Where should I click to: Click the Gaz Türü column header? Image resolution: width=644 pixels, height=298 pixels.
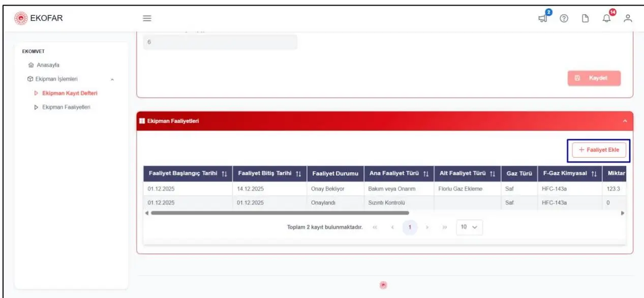(x=518, y=174)
